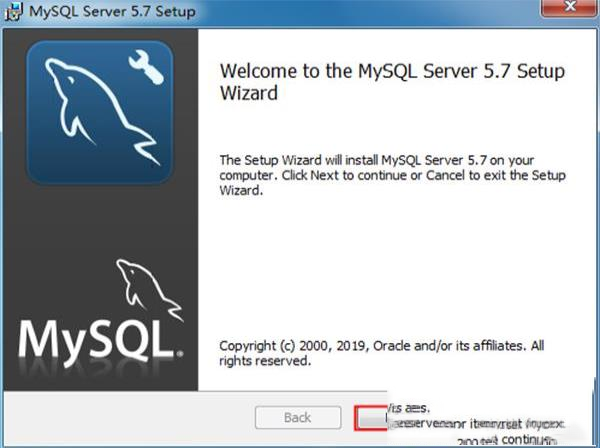Click the 'Click Next to continue' sentence
Image resolution: width=600 pixels, height=448 pixels.
pyautogui.click(x=400, y=175)
